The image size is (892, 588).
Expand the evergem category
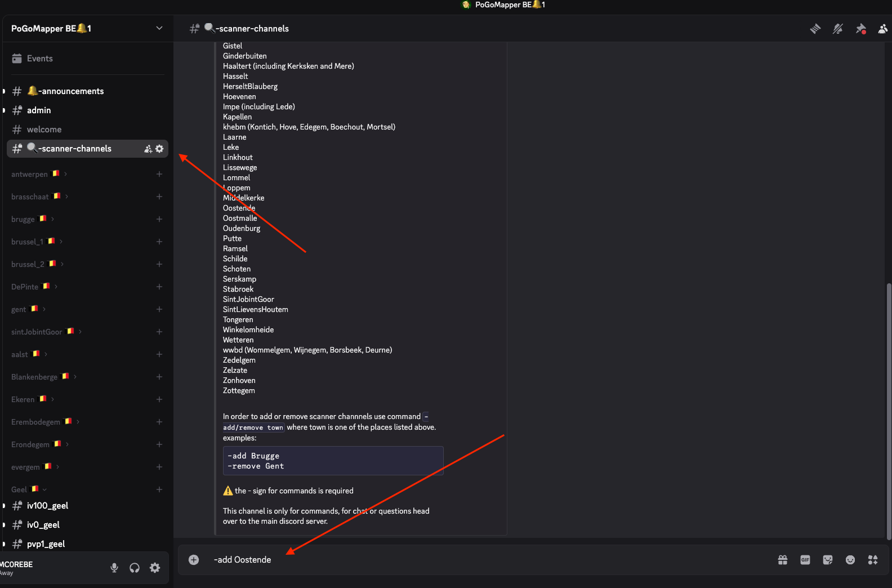(35, 467)
